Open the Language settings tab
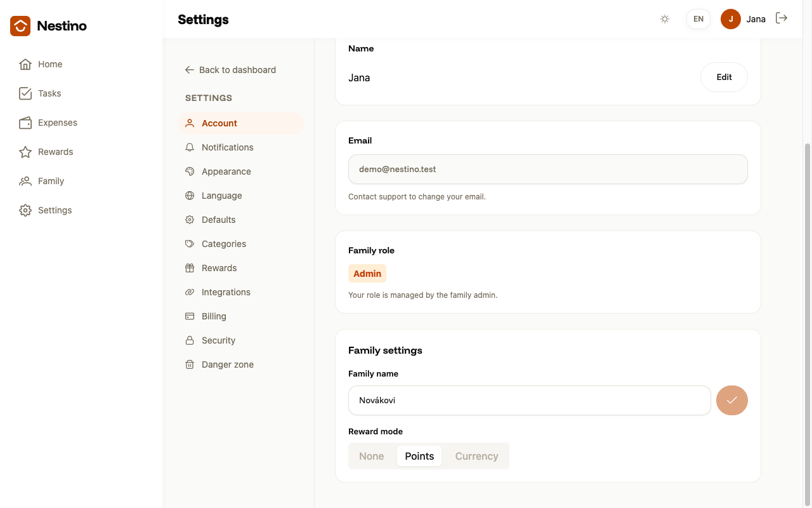The width and height of the screenshot is (812, 508). pos(240,196)
